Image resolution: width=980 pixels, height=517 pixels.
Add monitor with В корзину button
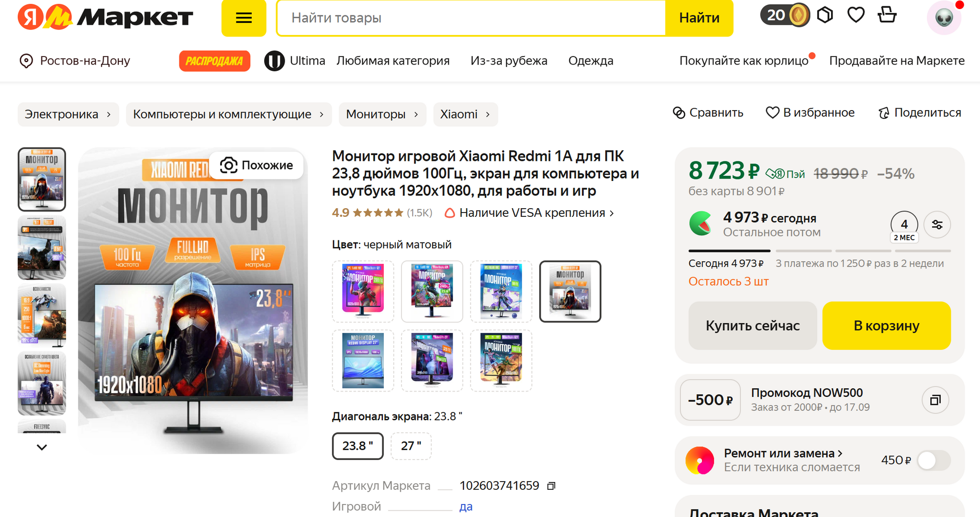tap(886, 326)
